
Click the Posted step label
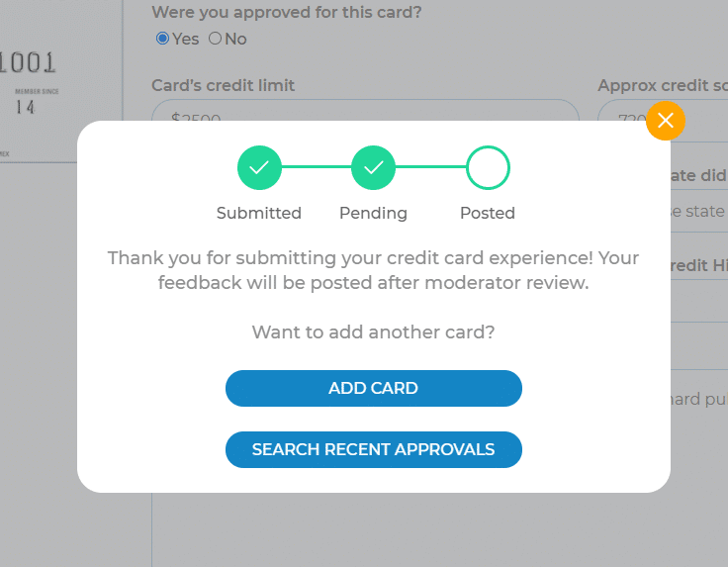click(488, 213)
